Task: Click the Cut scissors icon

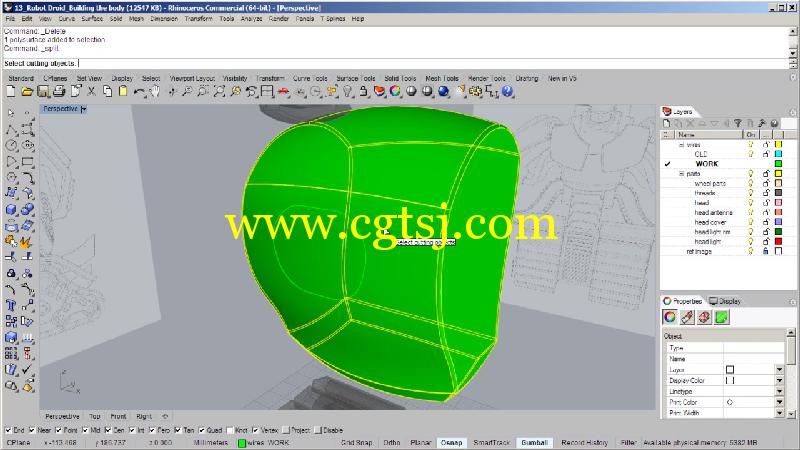Action: (x=91, y=91)
